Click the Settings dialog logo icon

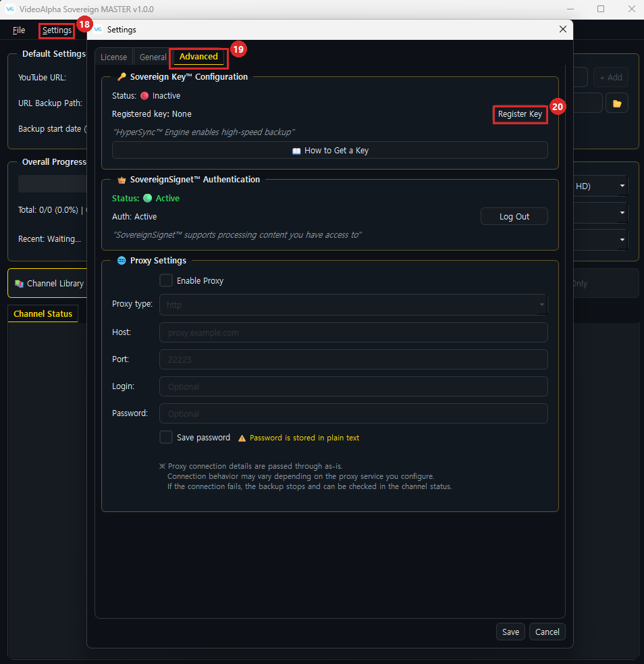coord(98,29)
